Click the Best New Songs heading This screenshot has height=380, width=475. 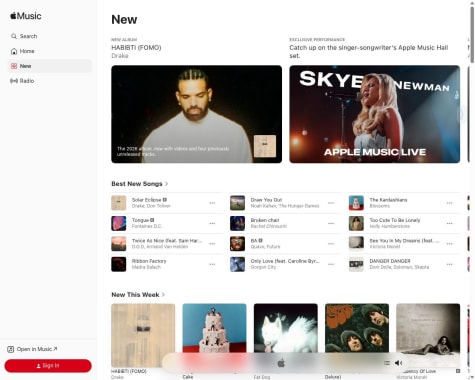[x=137, y=184]
